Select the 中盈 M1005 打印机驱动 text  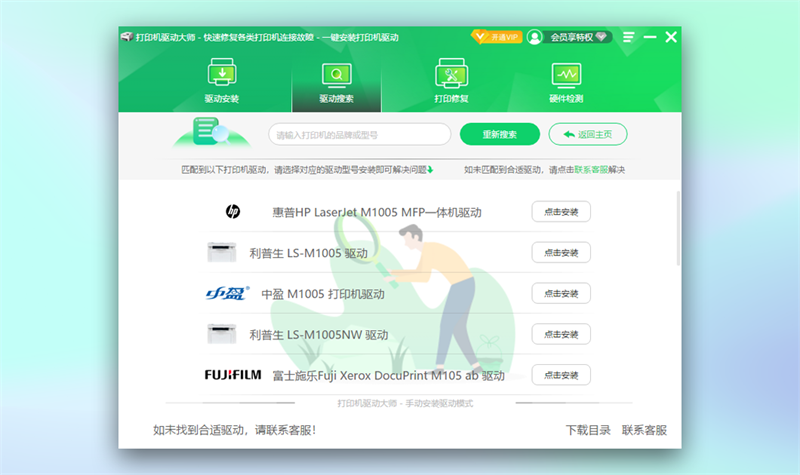pos(323,294)
